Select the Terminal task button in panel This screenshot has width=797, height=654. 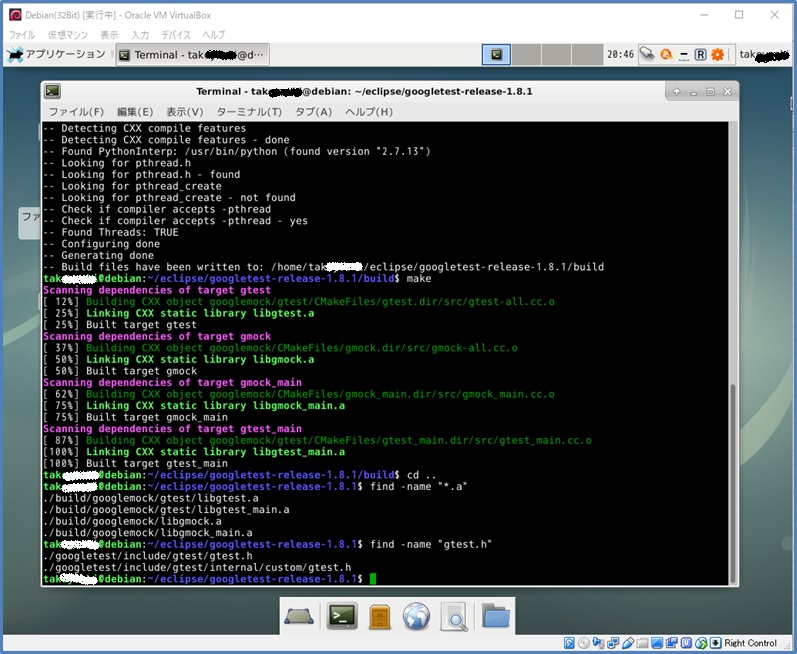(x=193, y=54)
